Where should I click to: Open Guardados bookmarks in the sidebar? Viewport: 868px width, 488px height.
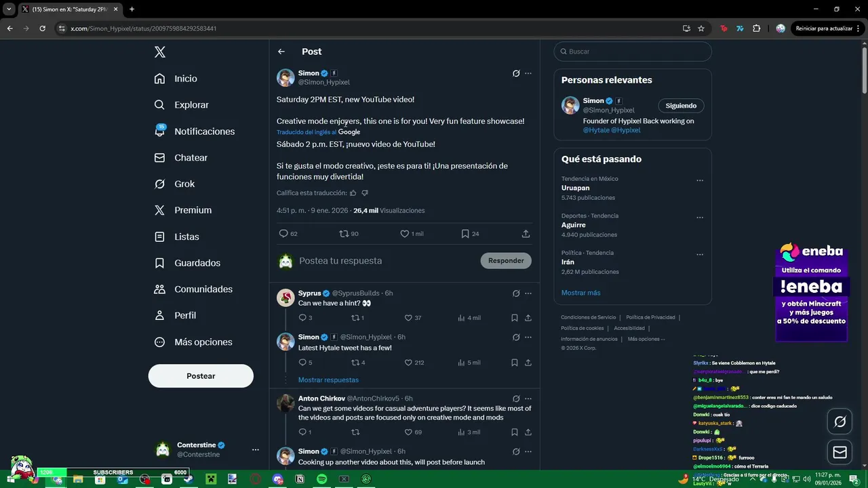187,263
